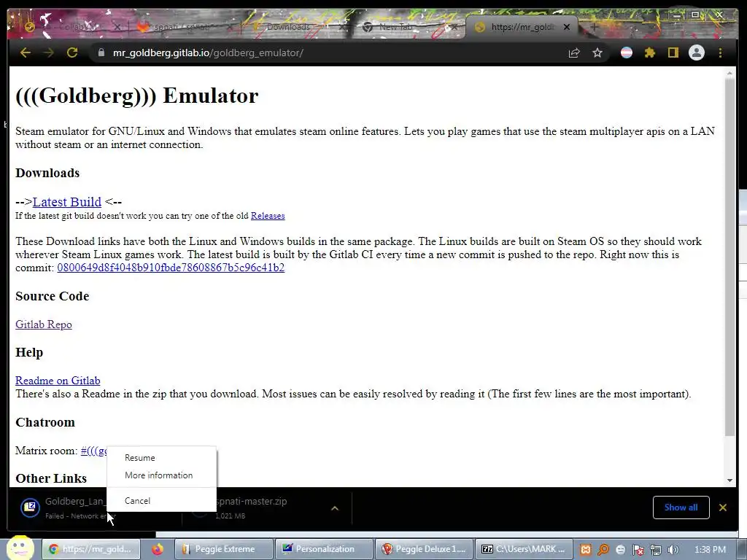
Task: Open the Windows Start orb
Action: click(20, 548)
